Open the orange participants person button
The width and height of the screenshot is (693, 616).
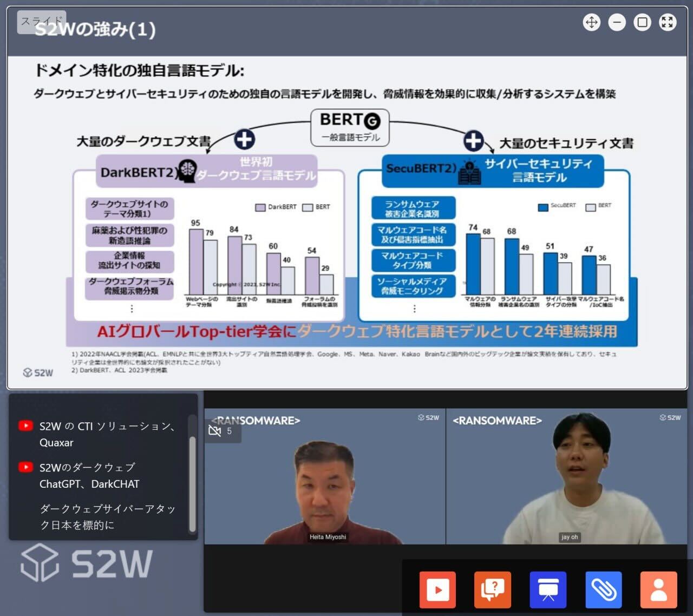tap(658, 589)
